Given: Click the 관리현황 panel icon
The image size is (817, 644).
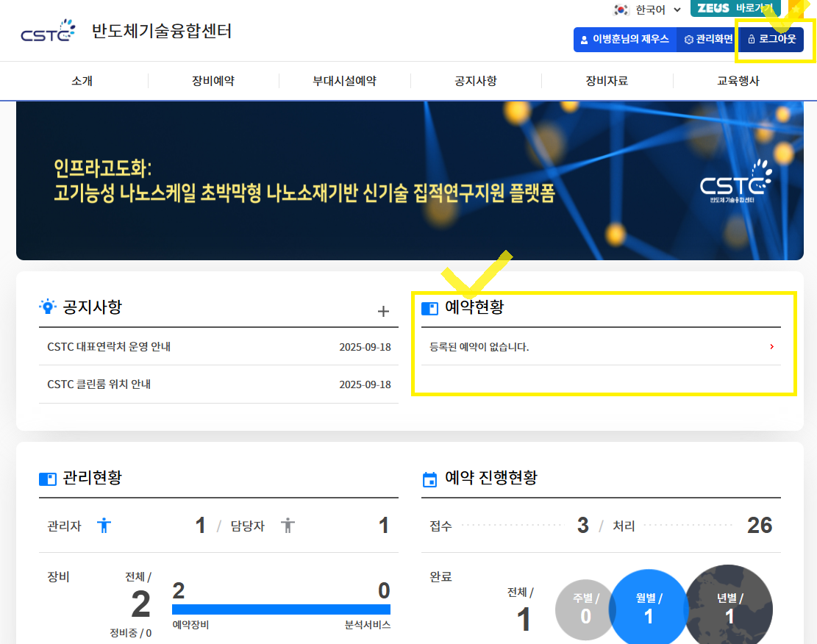Looking at the screenshot, I should click(x=47, y=479).
